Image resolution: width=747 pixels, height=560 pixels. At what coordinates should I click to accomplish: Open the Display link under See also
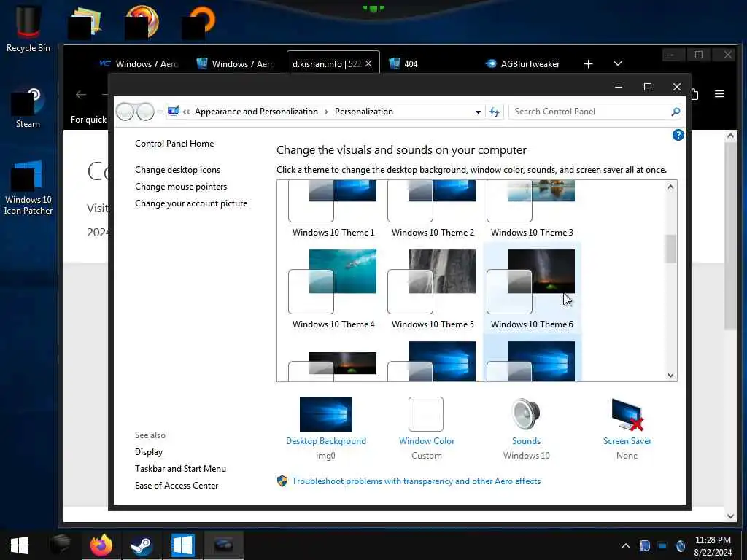tap(149, 452)
